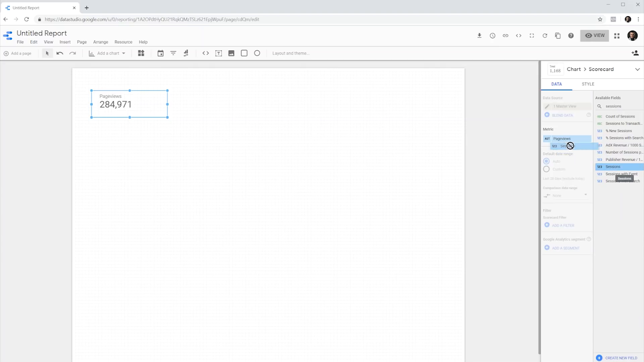Open the Resource menu

123,42
